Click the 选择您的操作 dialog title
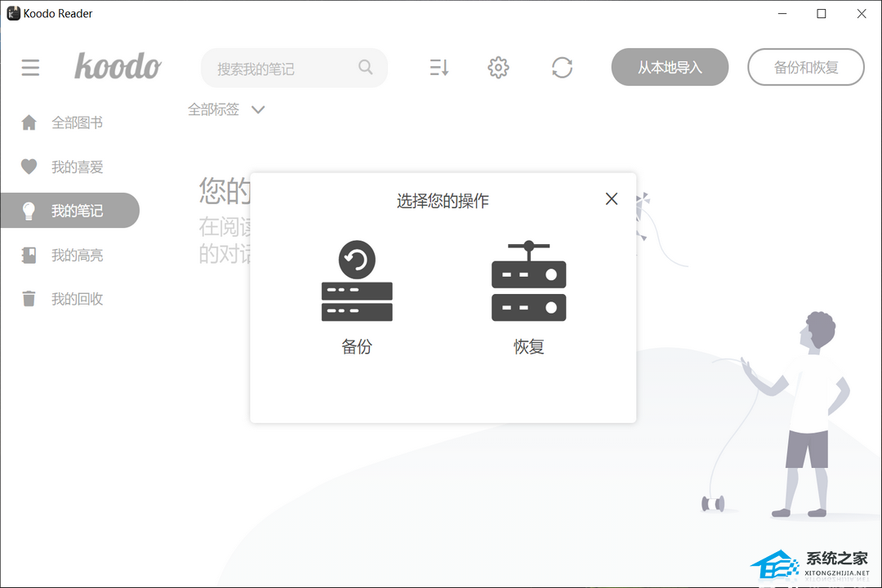Image resolution: width=882 pixels, height=588 pixels. pyautogui.click(x=443, y=201)
